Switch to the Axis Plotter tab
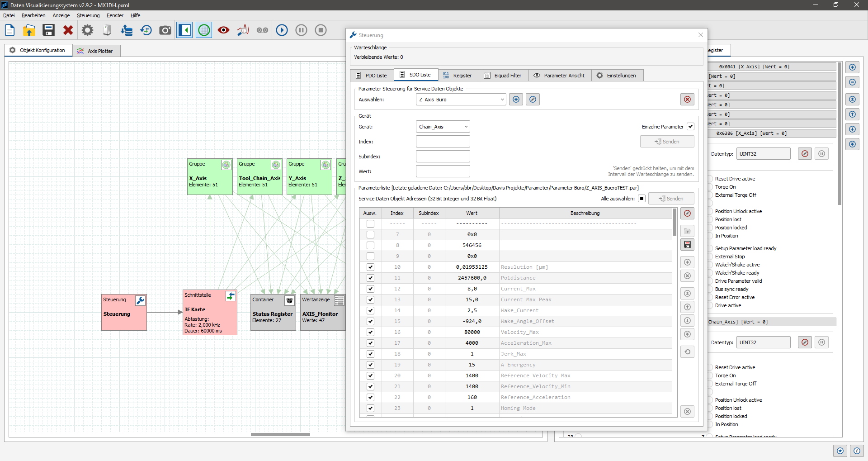 pyautogui.click(x=95, y=51)
